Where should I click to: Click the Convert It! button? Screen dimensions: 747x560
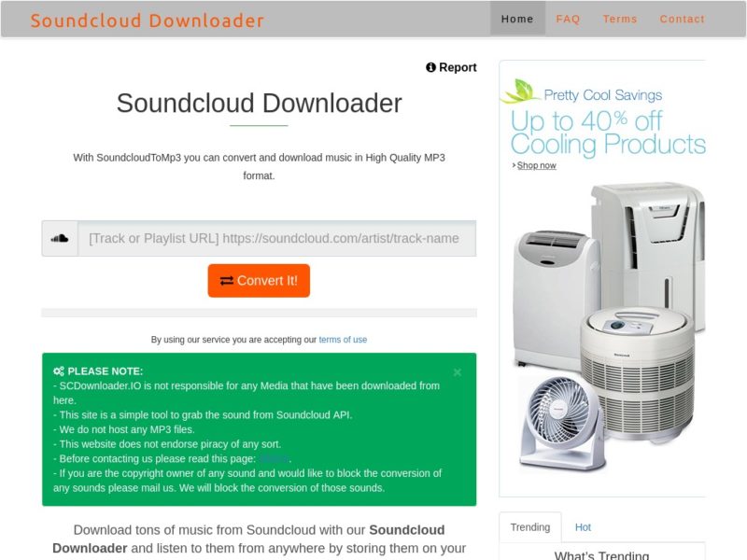[x=259, y=281]
